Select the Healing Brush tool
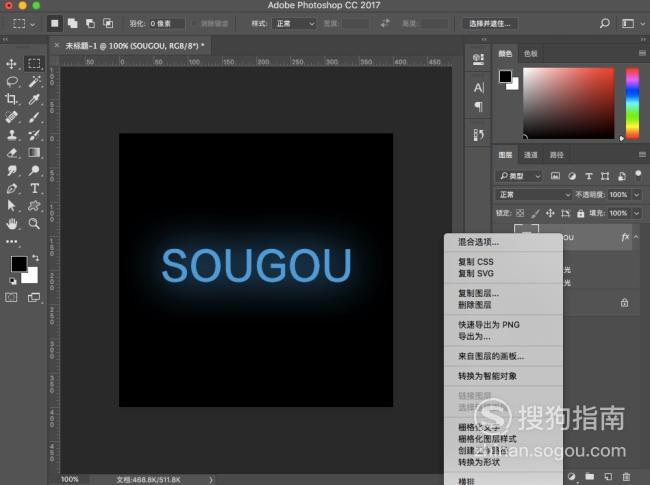The image size is (650, 485). [12, 117]
